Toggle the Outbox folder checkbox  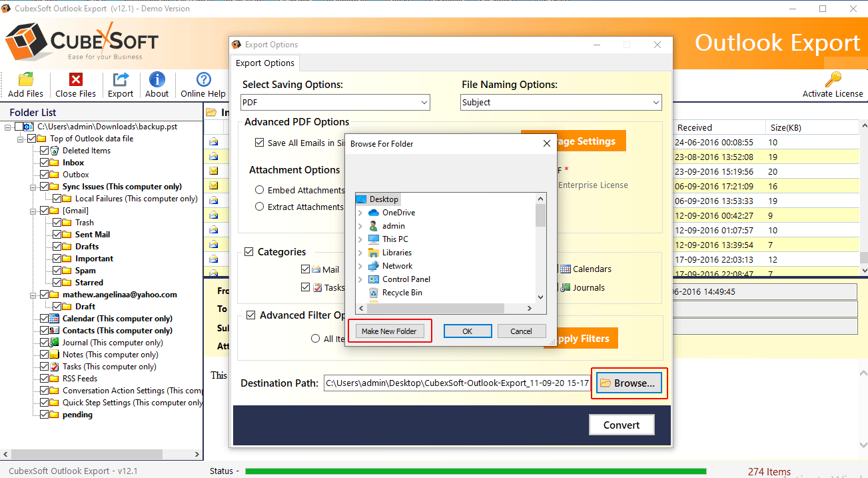click(x=44, y=175)
